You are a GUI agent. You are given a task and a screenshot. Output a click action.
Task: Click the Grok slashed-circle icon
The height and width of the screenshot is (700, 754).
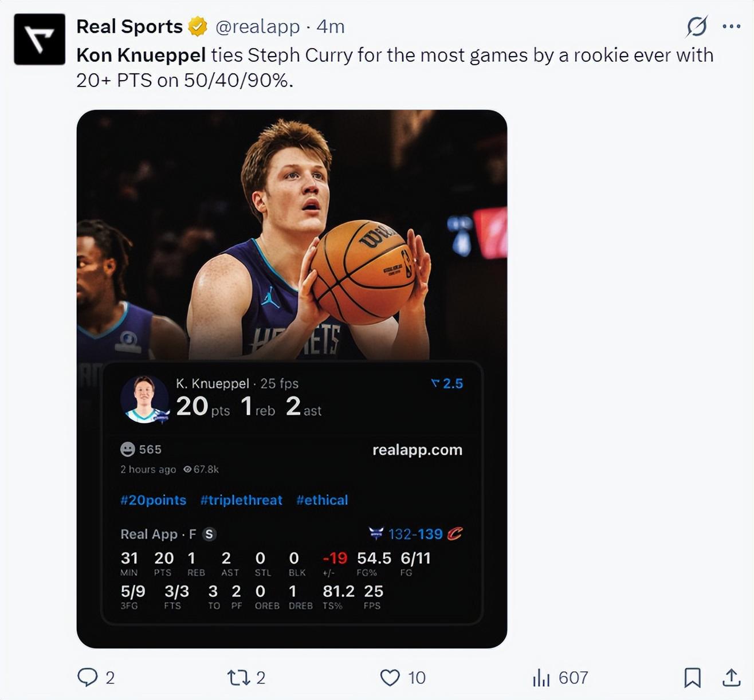(x=697, y=26)
